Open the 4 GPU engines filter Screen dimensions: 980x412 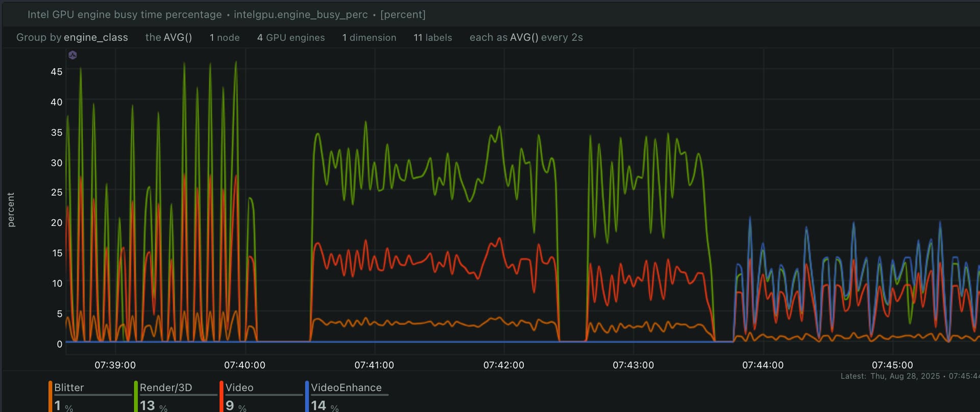click(291, 37)
